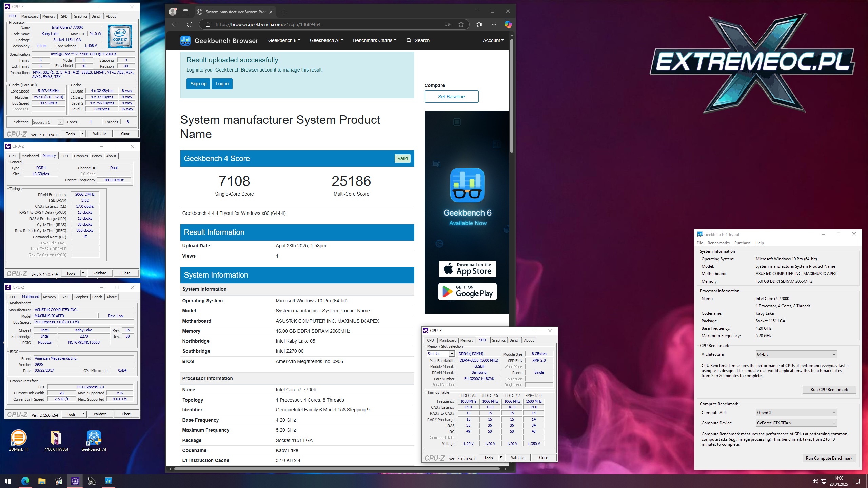Viewport: 868px width, 488px height.
Task: Open the Geekbench AI desktop shortcut
Action: pyautogui.click(x=94, y=441)
